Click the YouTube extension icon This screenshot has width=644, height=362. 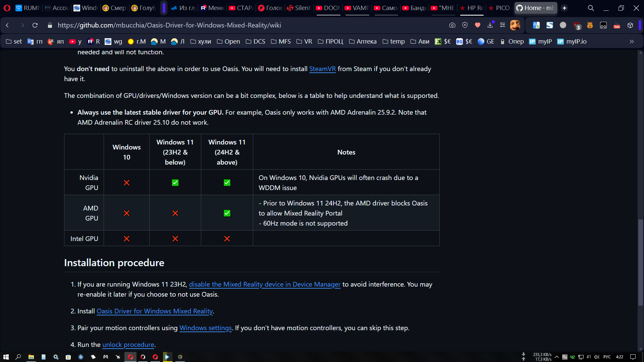pyautogui.click(x=616, y=25)
